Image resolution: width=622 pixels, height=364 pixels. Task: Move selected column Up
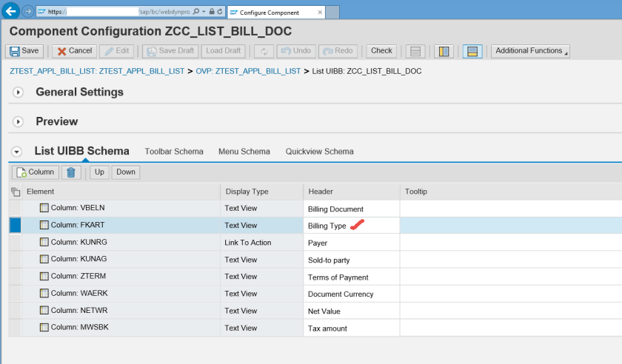pos(99,172)
